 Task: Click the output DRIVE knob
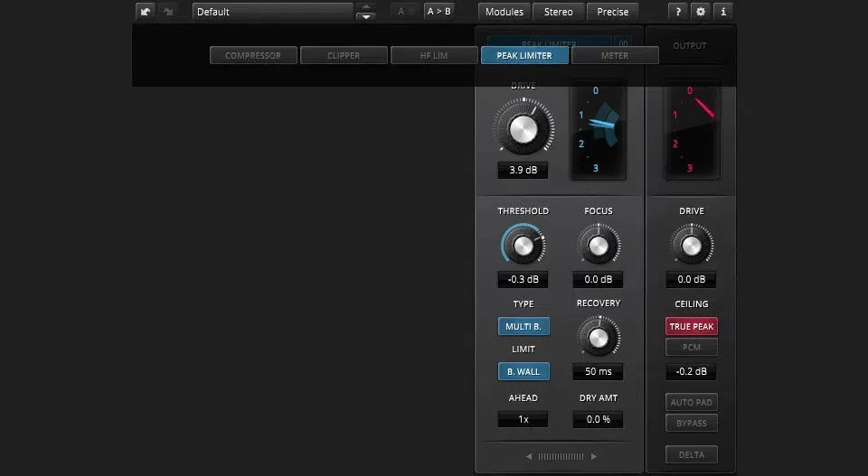coord(692,246)
